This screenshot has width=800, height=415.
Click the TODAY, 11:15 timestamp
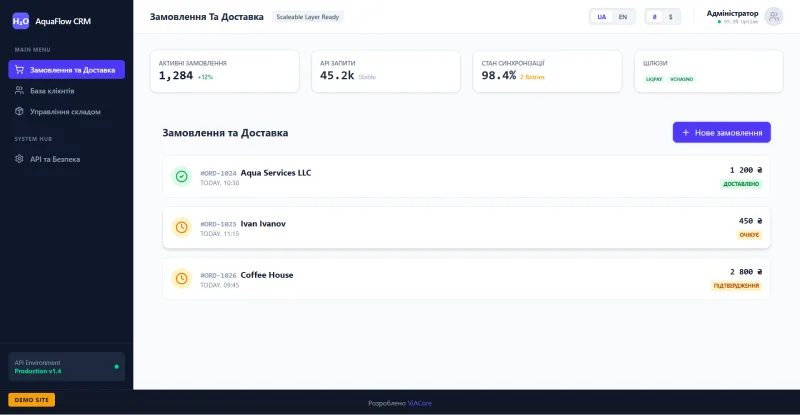(x=219, y=234)
